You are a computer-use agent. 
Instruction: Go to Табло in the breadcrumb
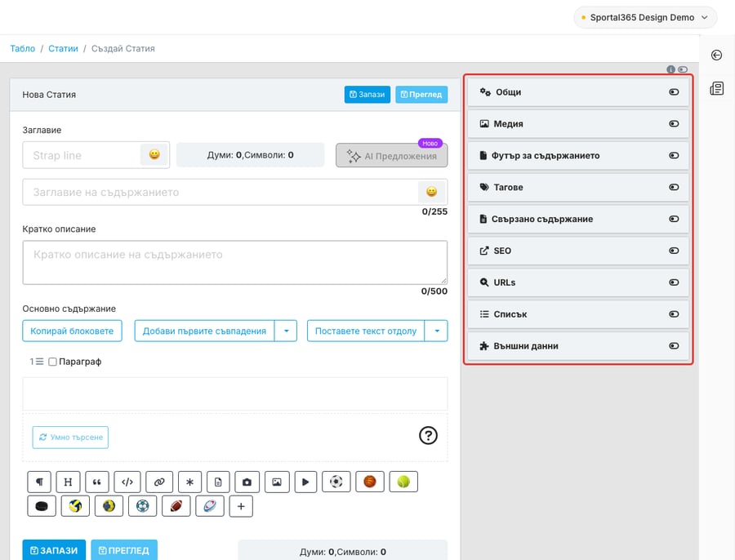coord(23,49)
